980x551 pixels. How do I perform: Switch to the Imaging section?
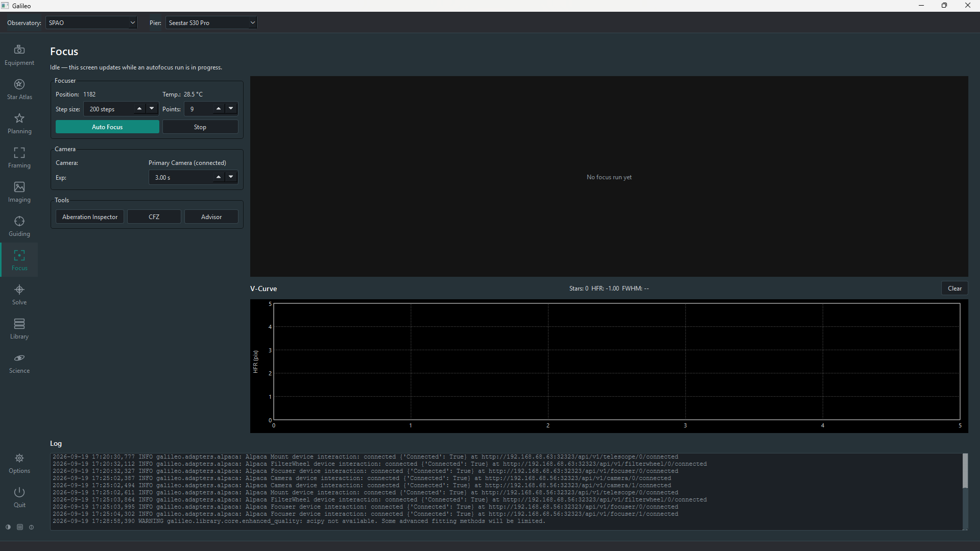click(x=19, y=192)
